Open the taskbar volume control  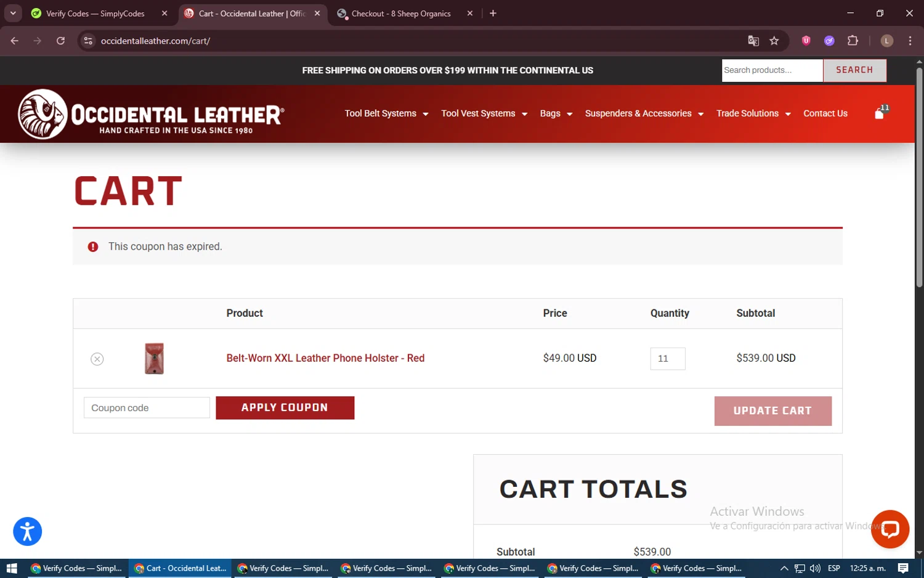point(815,568)
